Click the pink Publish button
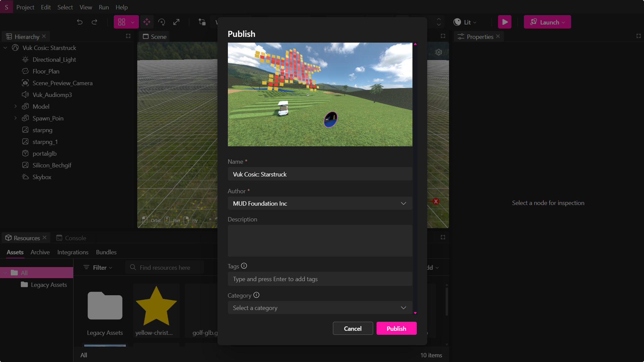644x362 pixels. 396,328
